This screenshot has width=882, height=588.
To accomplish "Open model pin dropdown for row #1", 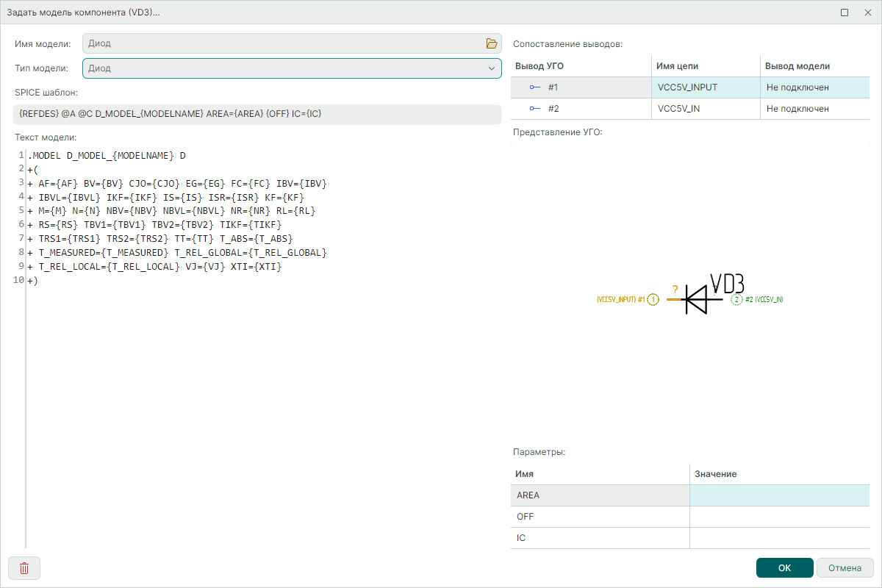I will 814,87.
